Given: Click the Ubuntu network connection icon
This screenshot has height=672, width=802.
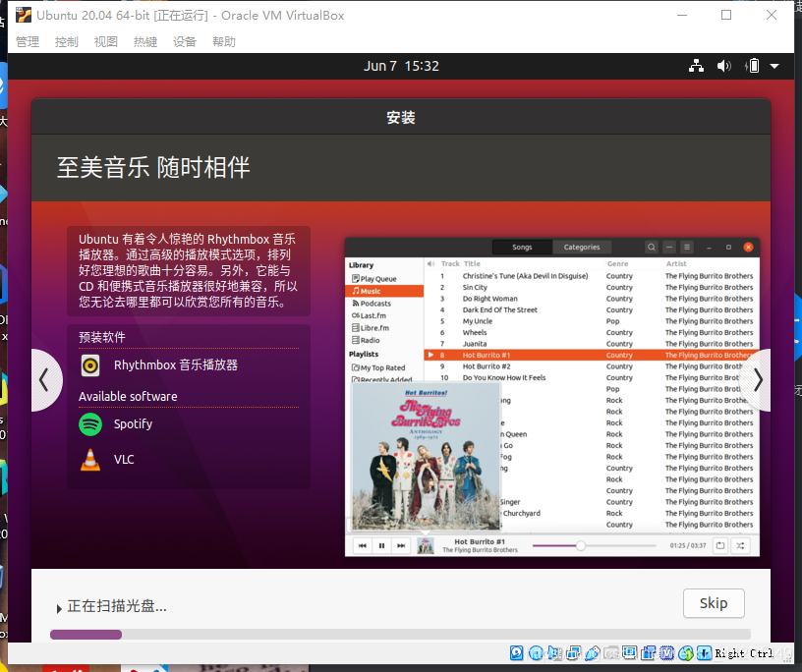Looking at the screenshot, I should pos(696,66).
